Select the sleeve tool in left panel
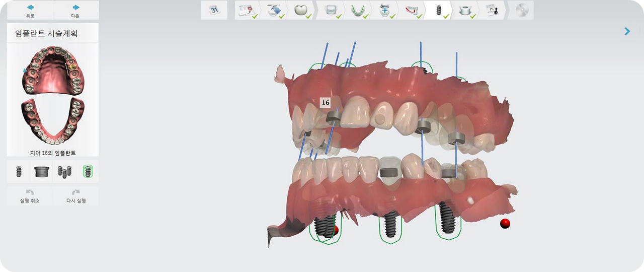 tap(42, 172)
